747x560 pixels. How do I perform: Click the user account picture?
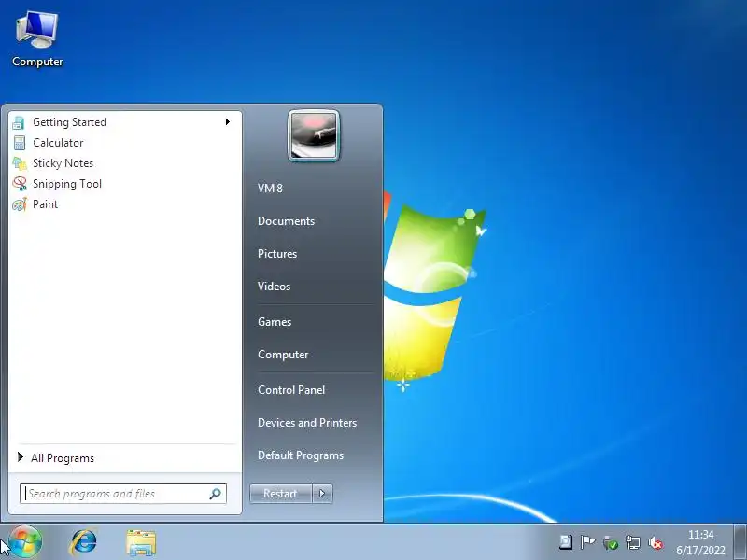click(x=314, y=135)
